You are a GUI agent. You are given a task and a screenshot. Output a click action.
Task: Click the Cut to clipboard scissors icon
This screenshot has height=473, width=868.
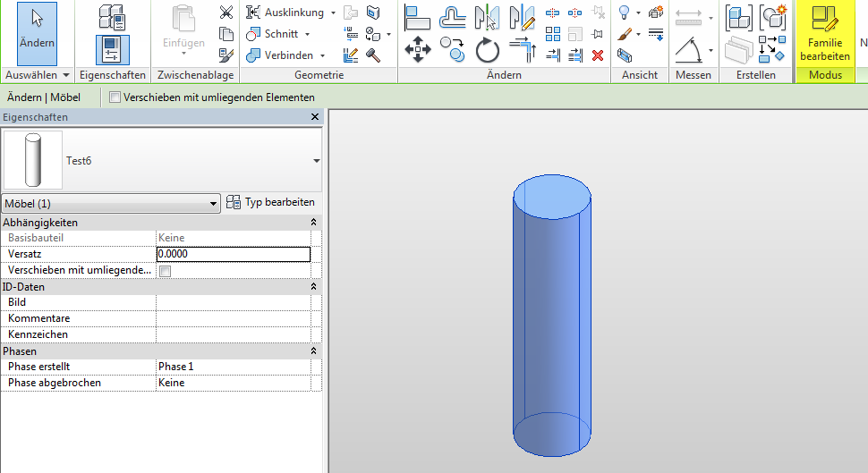(x=226, y=13)
